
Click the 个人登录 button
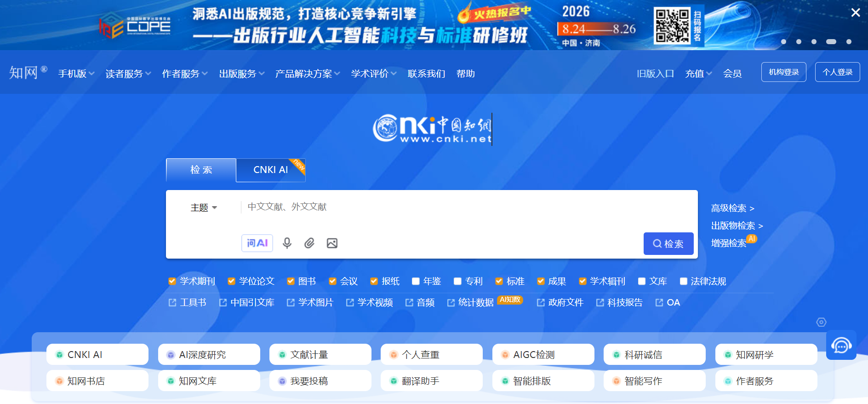point(837,72)
